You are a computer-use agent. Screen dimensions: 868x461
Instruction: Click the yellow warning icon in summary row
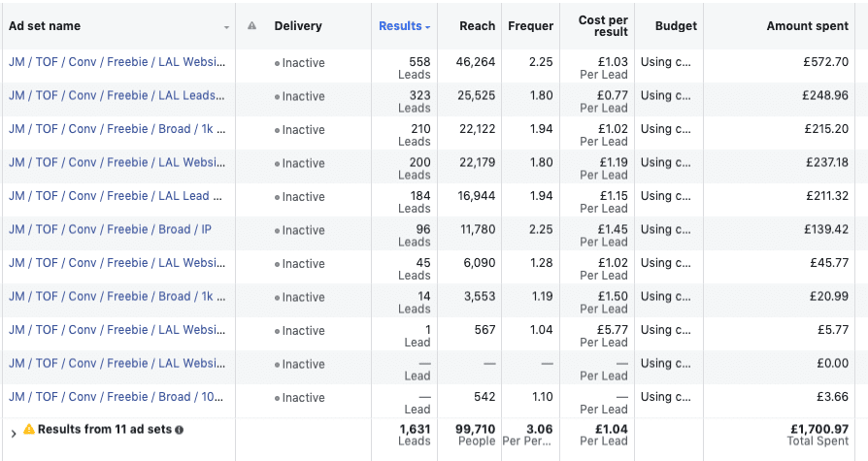click(x=29, y=429)
